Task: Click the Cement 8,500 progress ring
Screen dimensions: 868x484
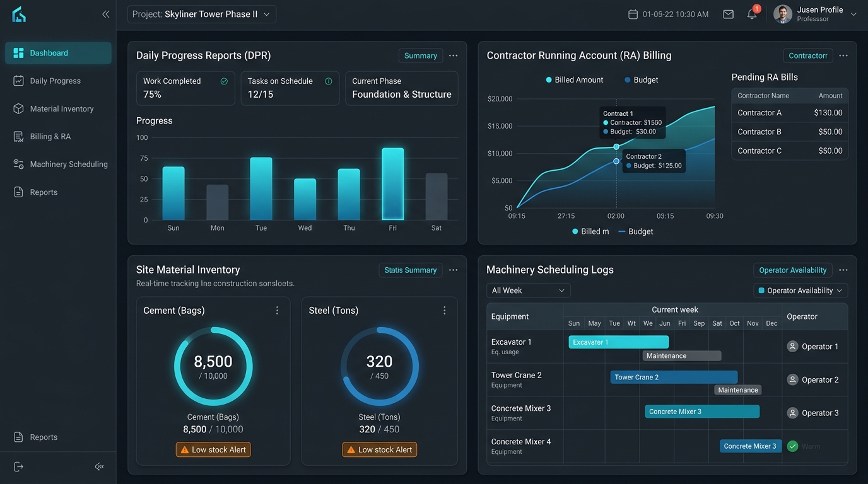Action: point(213,366)
